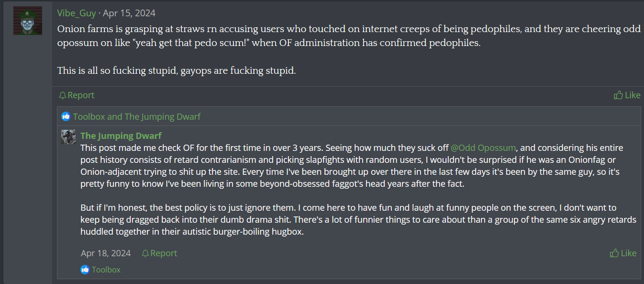Screen dimensions: 644x284
Task: Open the 'Toolbox and The Jumping Dwarf' reactions list
Action: [137, 116]
